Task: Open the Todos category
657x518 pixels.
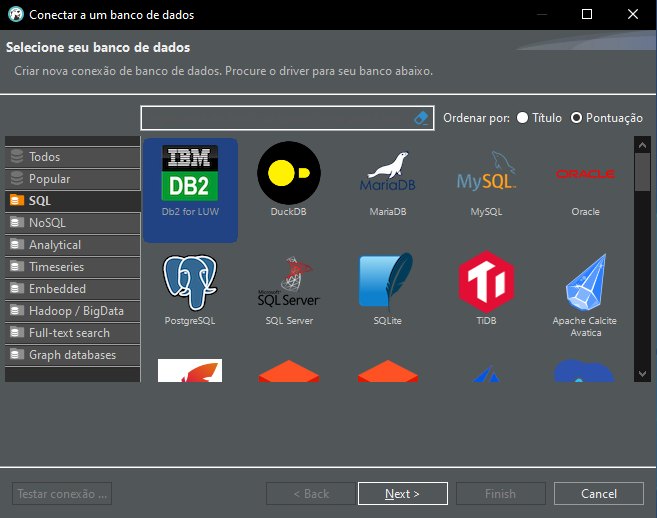Action: click(72, 157)
